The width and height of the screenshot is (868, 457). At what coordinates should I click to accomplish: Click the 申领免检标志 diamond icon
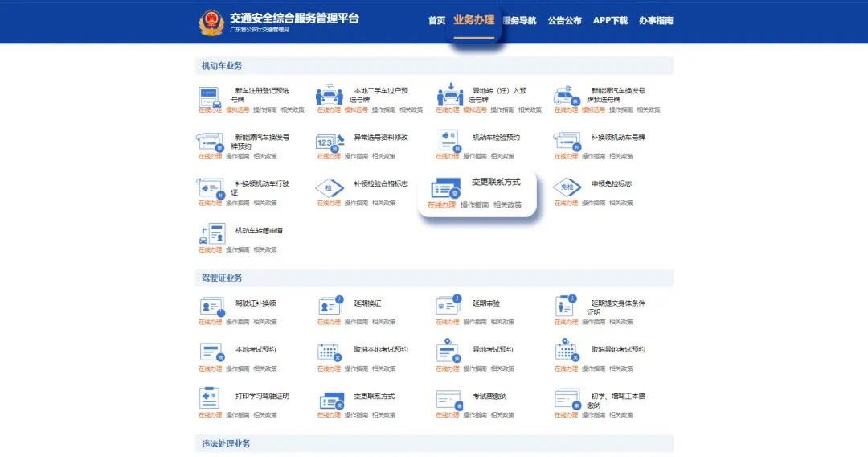567,187
